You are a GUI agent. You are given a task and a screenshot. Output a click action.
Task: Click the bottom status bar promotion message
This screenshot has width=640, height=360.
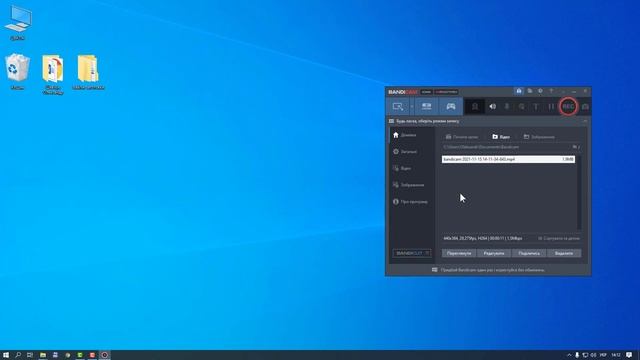[x=488, y=270]
